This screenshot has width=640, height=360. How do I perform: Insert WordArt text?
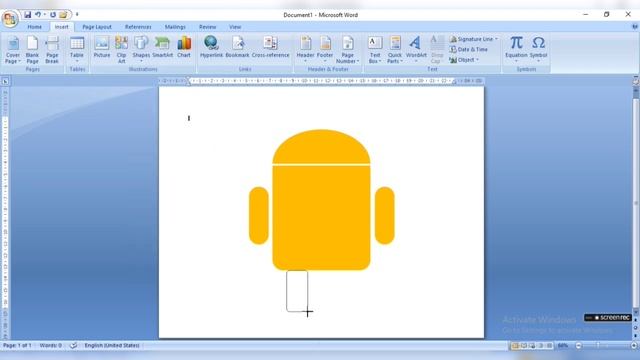tap(416, 49)
